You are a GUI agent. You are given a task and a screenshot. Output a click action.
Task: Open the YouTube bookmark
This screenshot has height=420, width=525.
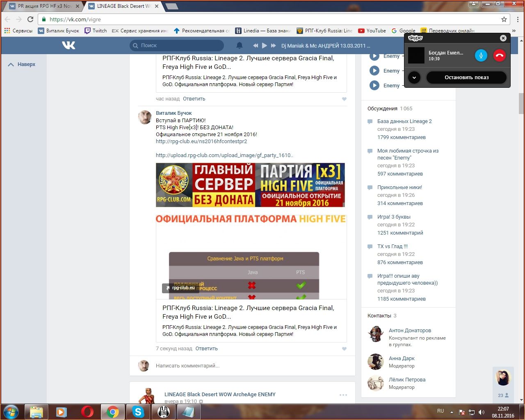372,31
